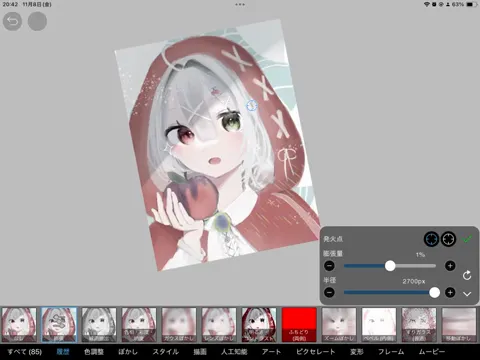The width and height of the screenshot is (480, 360).
Task: Increase 膨張量 with the plus button
Action: [450, 266]
